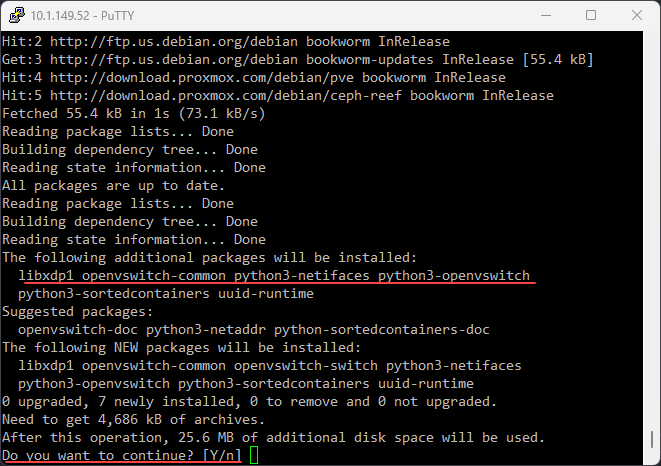Click the underlined libxdp1 package name
This screenshot has width=661, height=466.
(x=46, y=276)
